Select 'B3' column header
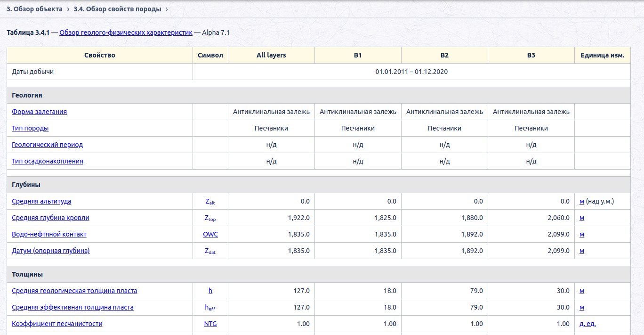644x335 pixels. (531, 55)
